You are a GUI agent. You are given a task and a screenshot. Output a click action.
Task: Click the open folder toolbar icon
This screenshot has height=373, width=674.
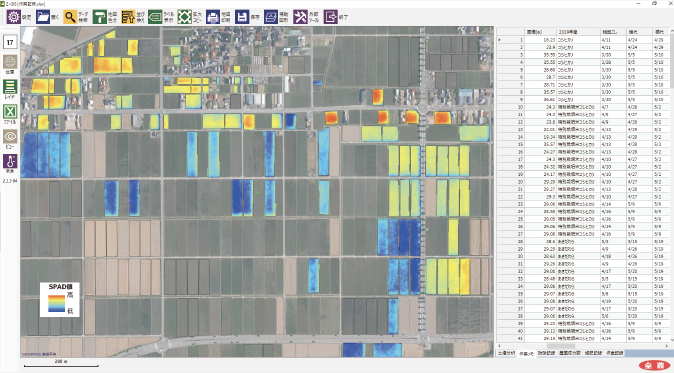pyautogui.click(x=43, y=17)
